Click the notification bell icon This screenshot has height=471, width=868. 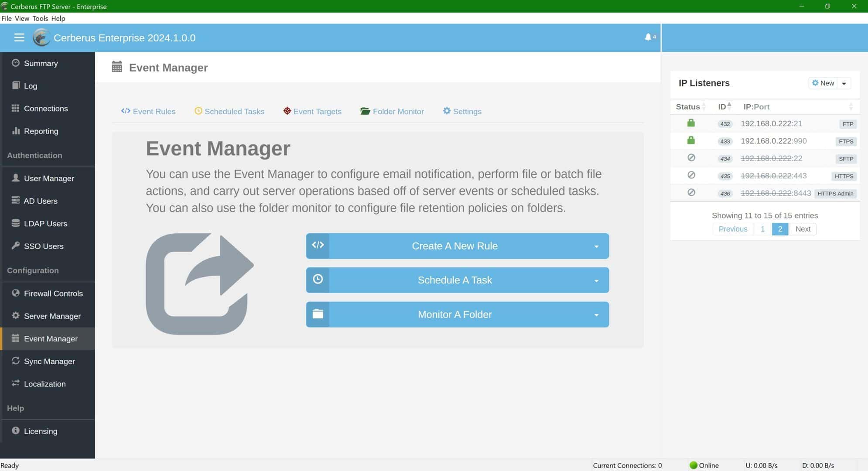649,37
